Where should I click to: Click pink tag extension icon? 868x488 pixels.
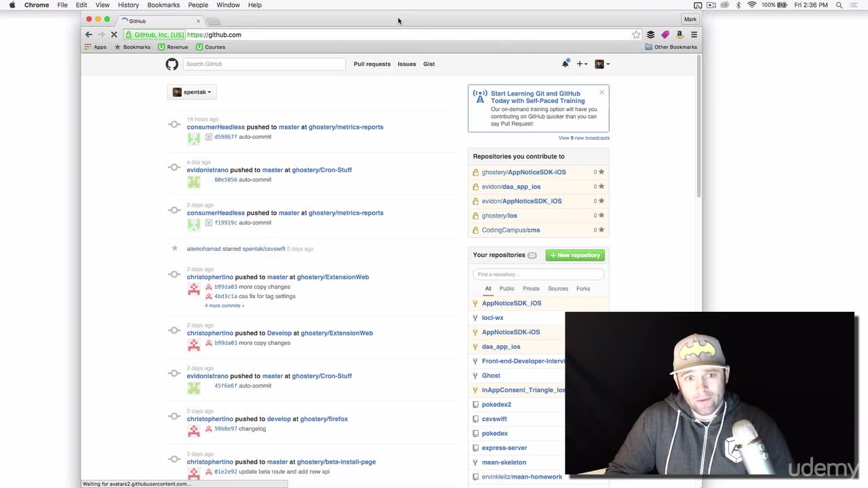(665, 35)
